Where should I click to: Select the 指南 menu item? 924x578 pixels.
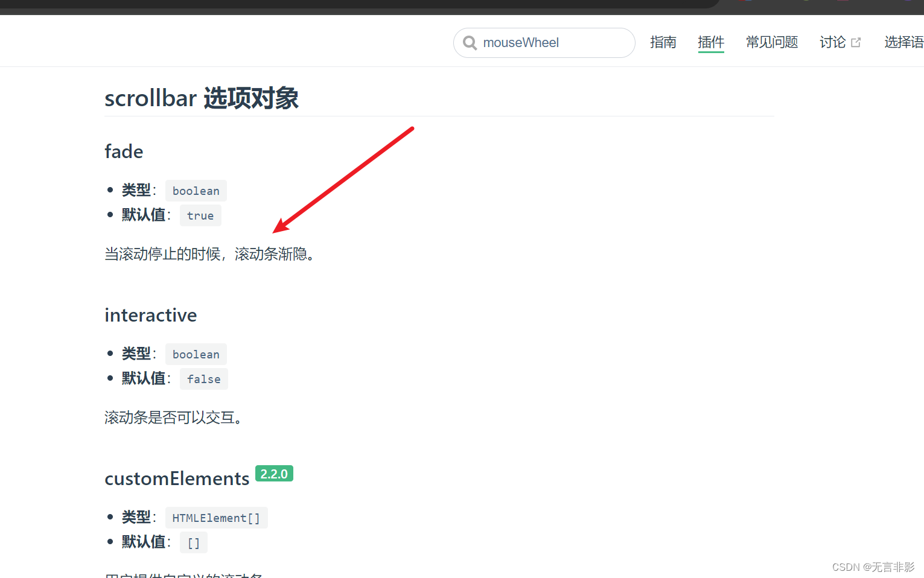(663, 42)
